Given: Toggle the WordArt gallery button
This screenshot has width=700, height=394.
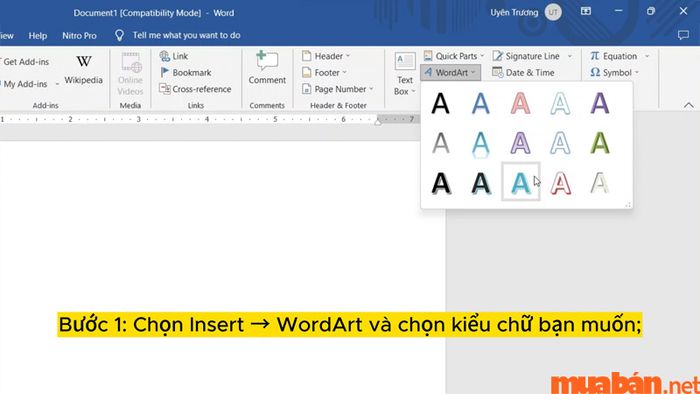Looking at the screenshot, I should pos(450,73).
